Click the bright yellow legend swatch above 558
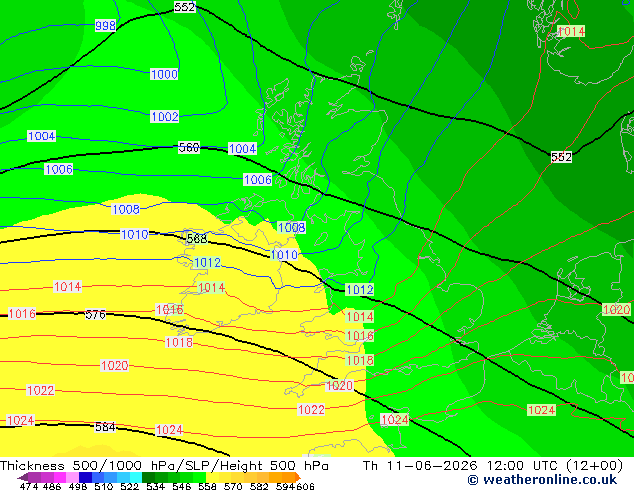This screenshot has height=490, width=634. pos(212,477)
